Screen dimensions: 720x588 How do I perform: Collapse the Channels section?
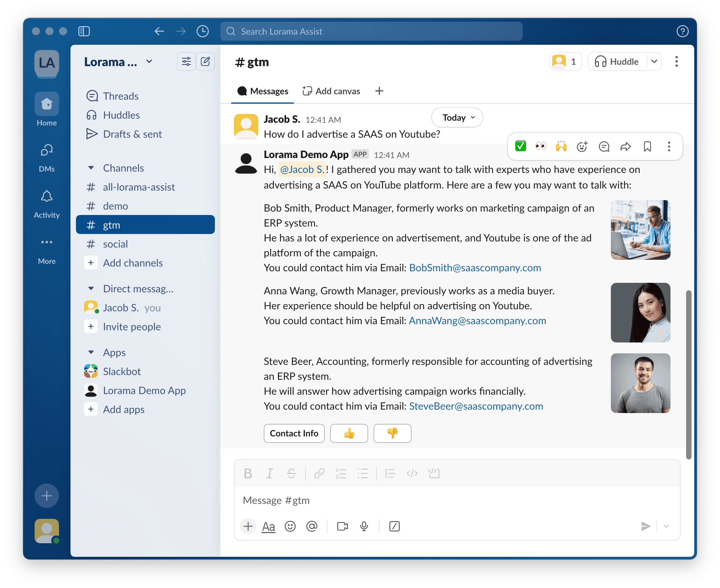(91, 168)
